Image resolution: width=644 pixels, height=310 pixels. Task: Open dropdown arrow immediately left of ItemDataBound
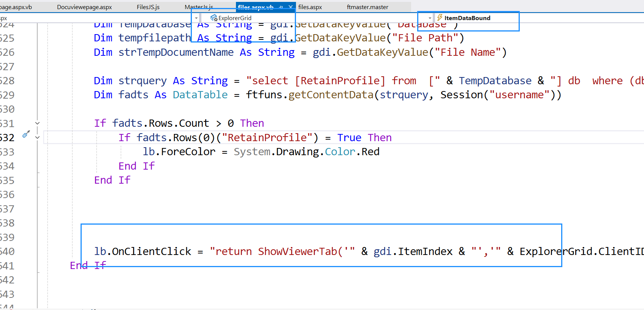pos(430,18)
